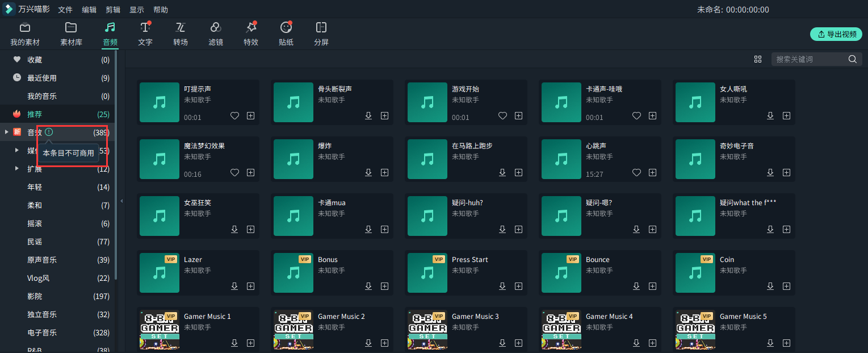Expand the 音效 category tree

click(7, 132)
